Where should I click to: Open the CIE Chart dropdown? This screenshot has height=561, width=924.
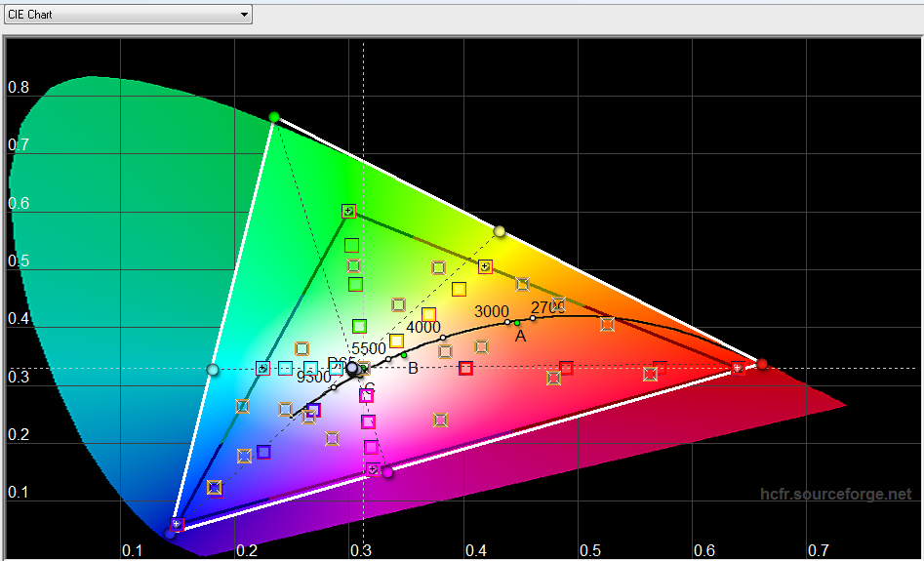(127, 15)
